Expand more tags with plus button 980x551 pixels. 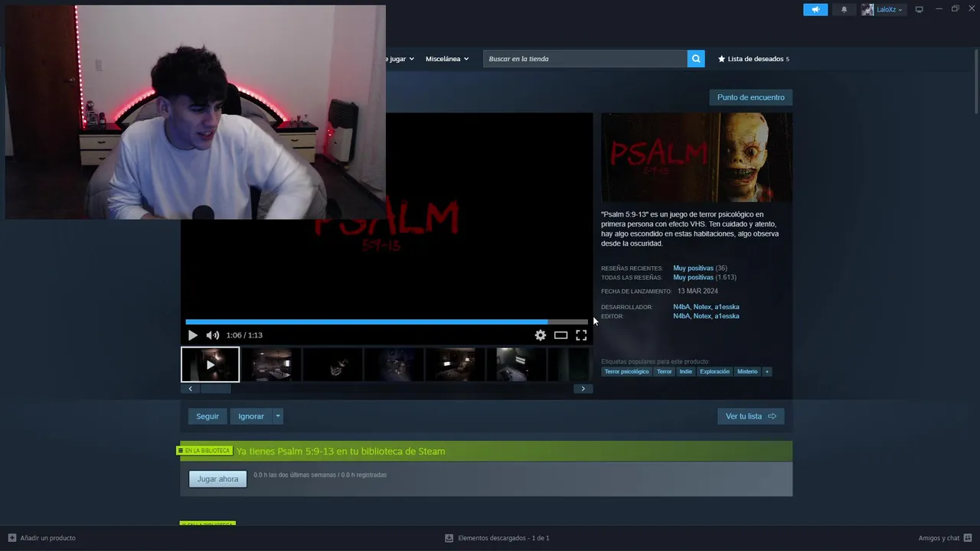766,372
